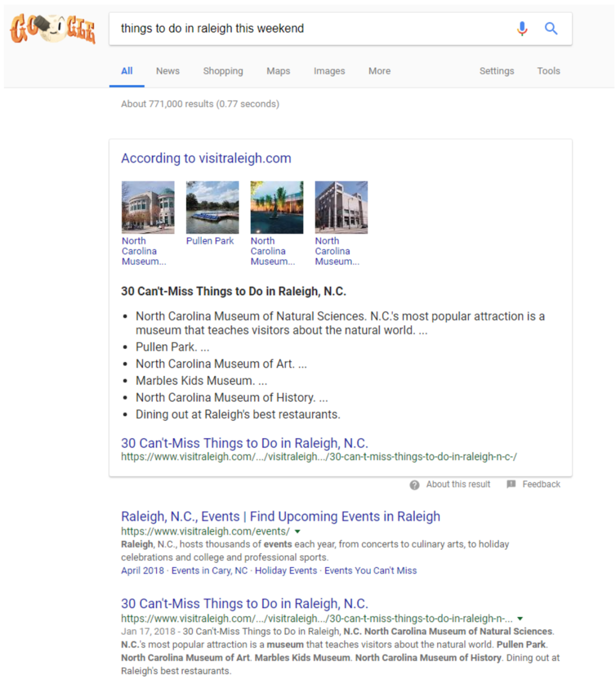Click the Raleigh hosts thousands of events description
The width and height of the screenshot is (616, 697).
click(315, 551)
